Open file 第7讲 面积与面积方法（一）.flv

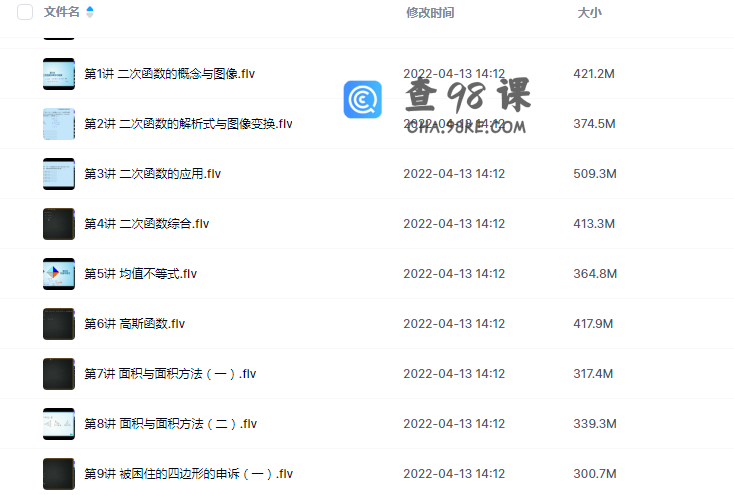tap(170, 374)
